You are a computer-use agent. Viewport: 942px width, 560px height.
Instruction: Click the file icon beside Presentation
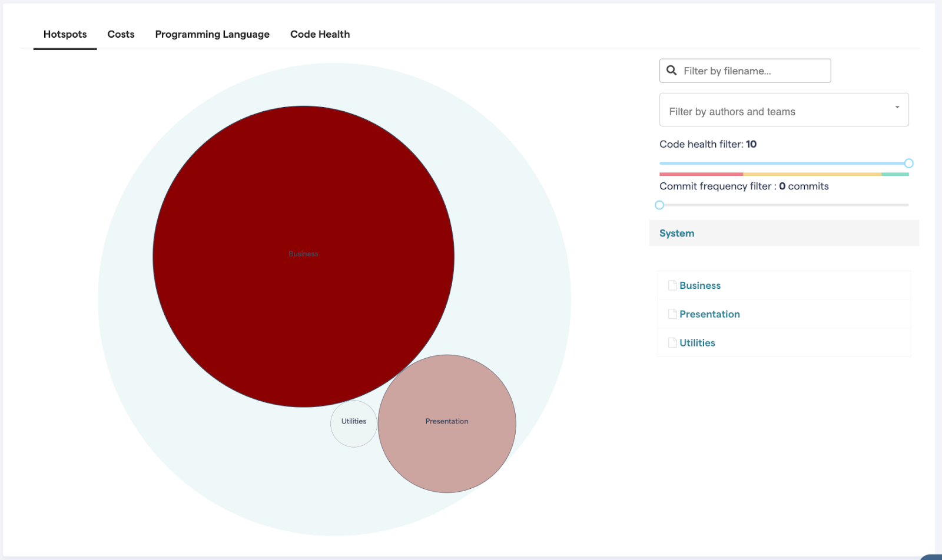(672, 314)
